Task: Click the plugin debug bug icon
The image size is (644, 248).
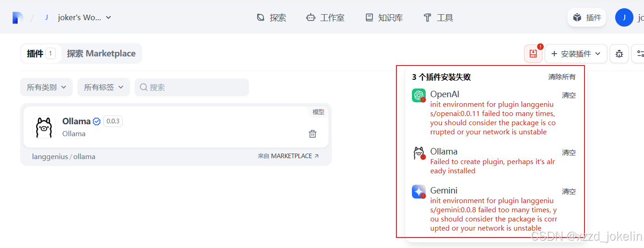Action: pyautogui.click(x=619, y=54)
